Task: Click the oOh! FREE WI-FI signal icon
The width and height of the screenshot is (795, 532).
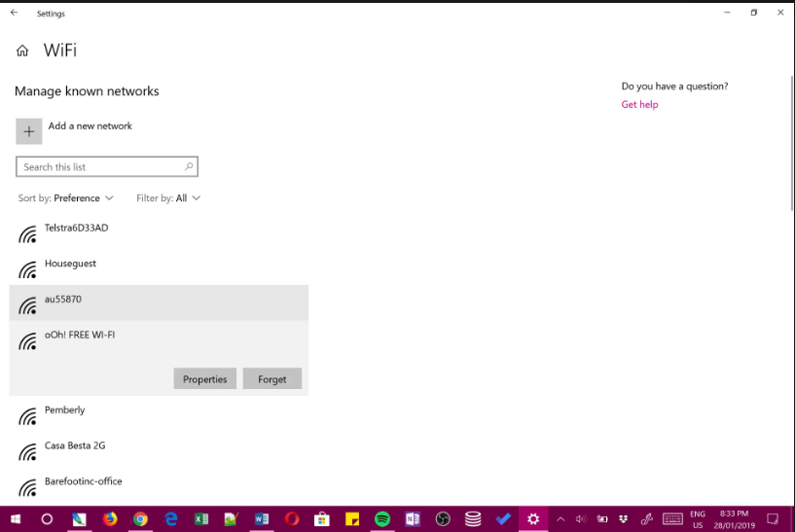Action: [x=28, y=341]
